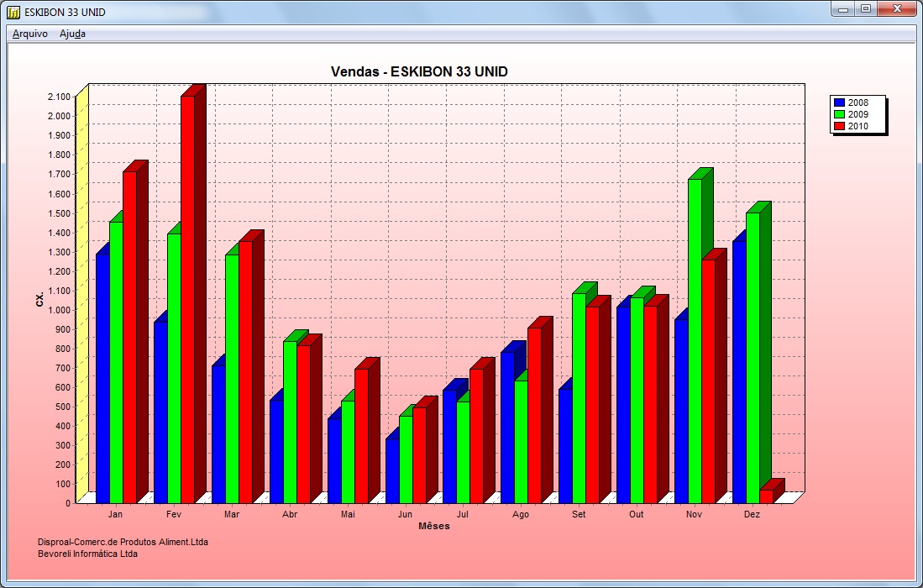The width and height of the screenshot is (923, 588).
Task: Click the Bevoreli Informática Ltda footer text
Action: click(87, 554)
